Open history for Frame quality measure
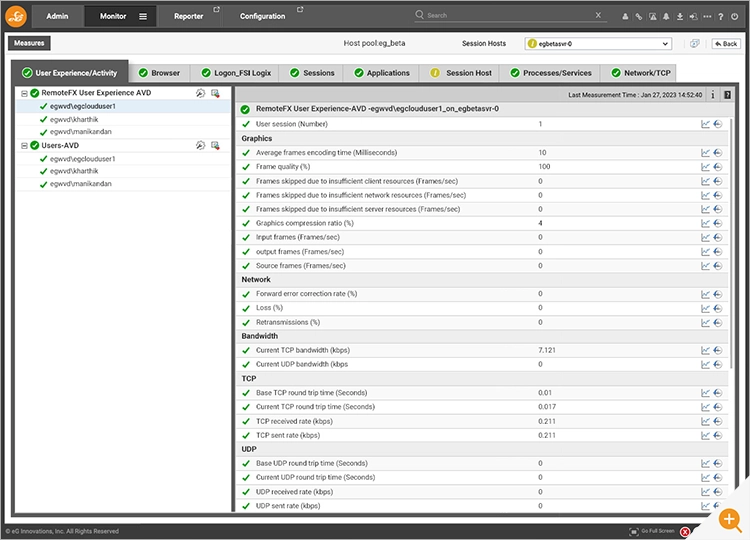Image resolution: width=750 pixels, height=540 pixels. 717,167
